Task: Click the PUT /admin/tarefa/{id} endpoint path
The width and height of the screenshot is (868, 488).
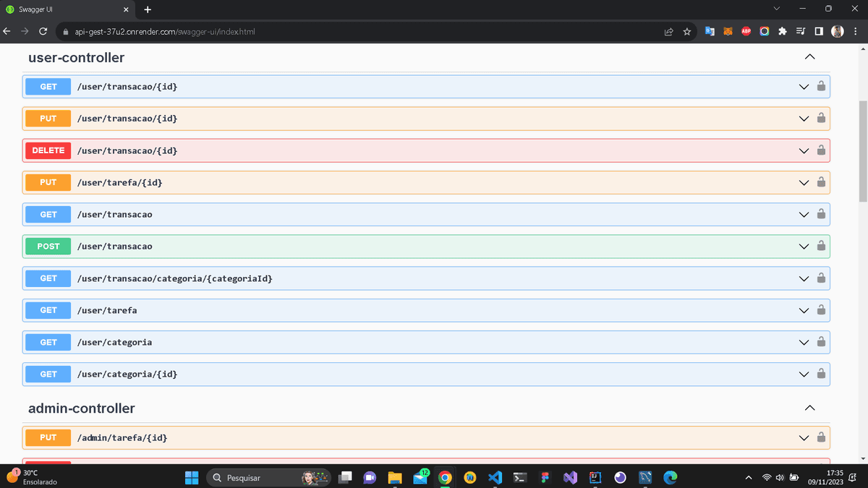Action: pos(122,437)
